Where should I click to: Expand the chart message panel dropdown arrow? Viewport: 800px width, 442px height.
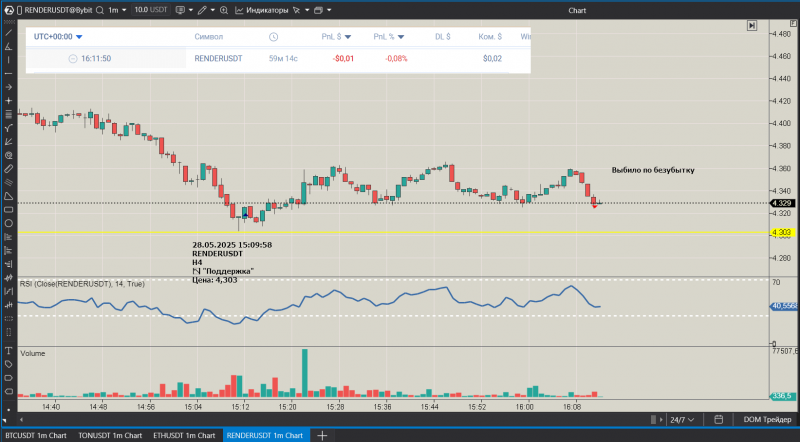click(191, 10)
